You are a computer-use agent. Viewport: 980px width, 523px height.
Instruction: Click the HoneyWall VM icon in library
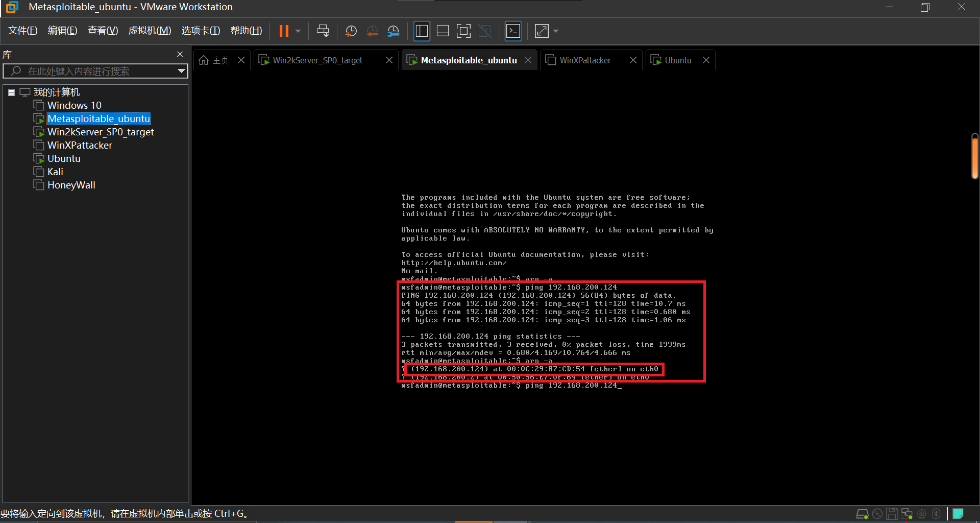(39, 185)
